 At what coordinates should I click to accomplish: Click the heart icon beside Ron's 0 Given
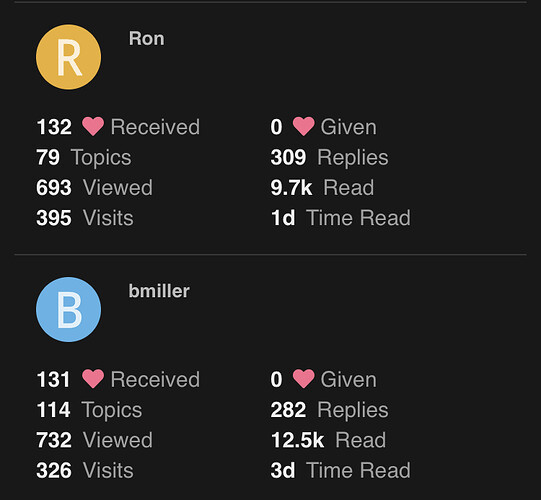pyautogui.click(x=303, y=126)
